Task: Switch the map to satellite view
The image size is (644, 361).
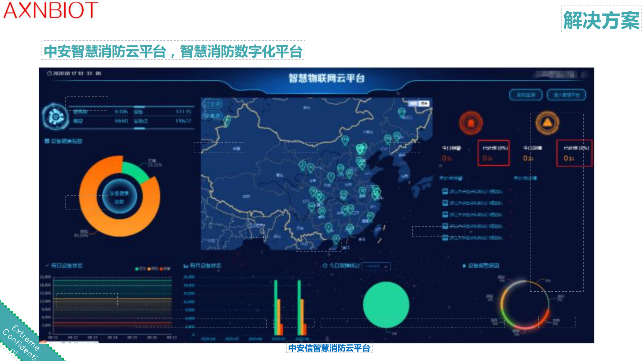Action: point(424,103)
